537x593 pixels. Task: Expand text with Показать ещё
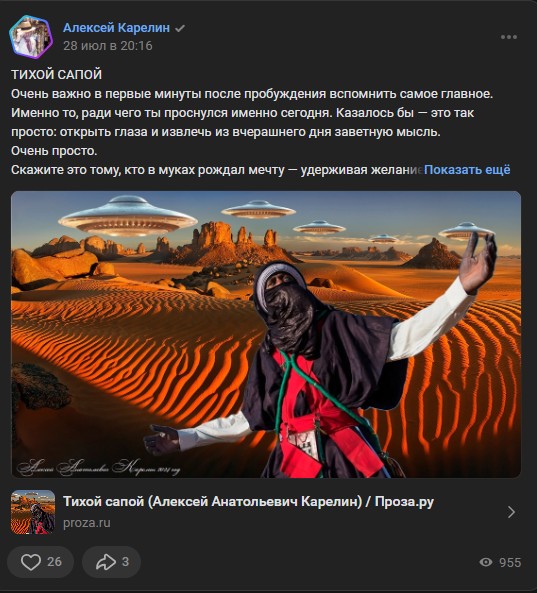coord(467,170)
